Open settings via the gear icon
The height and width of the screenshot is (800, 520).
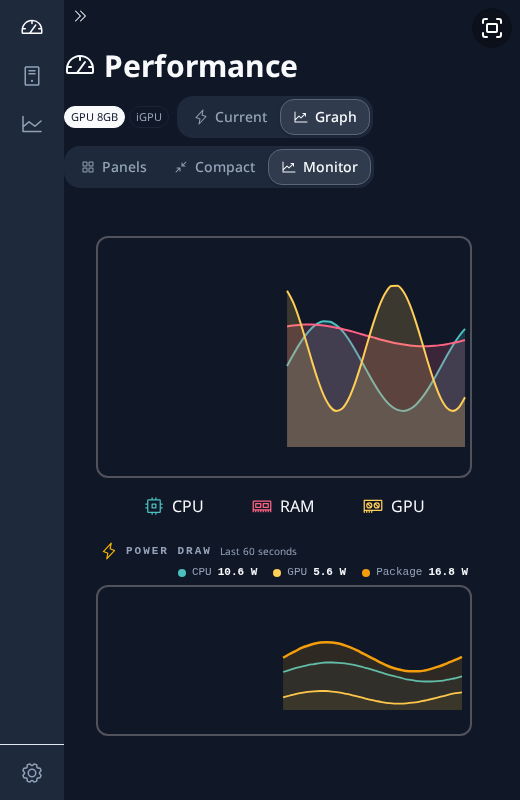(32, 772)
